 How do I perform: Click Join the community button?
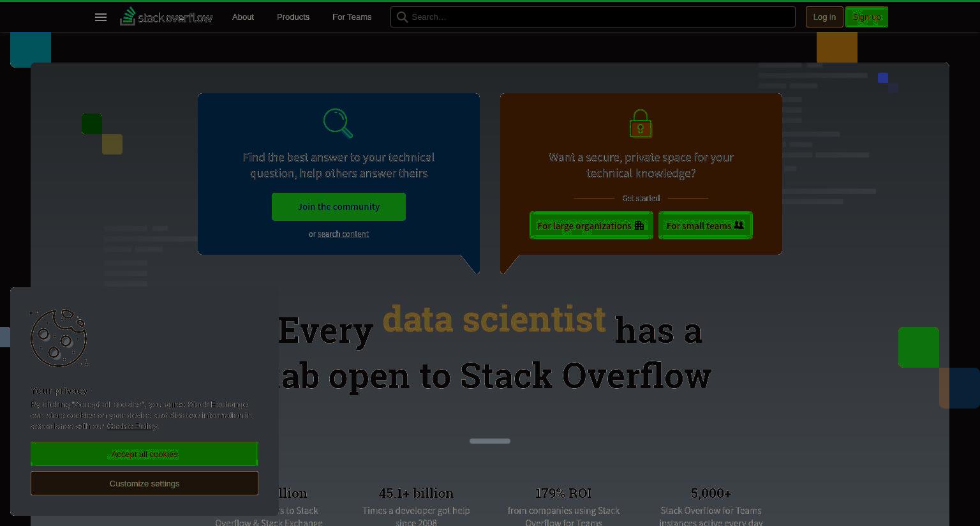click(x=339, y=207)
